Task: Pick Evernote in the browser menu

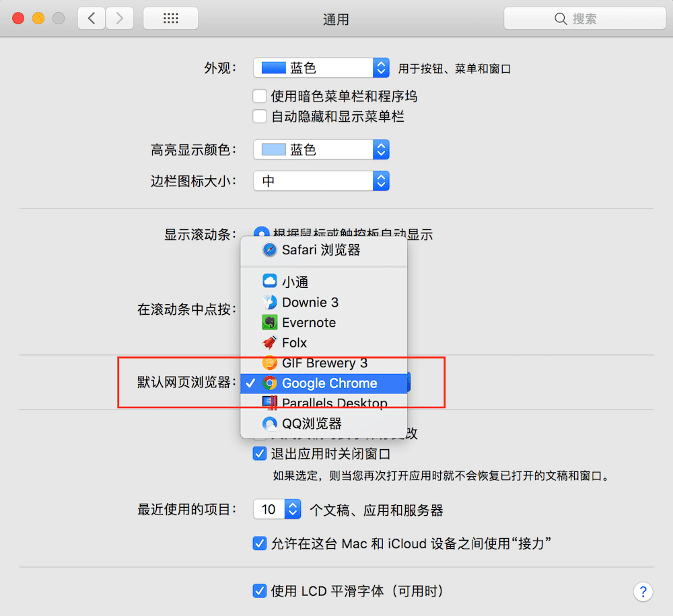Action: (x=324, y=322)
